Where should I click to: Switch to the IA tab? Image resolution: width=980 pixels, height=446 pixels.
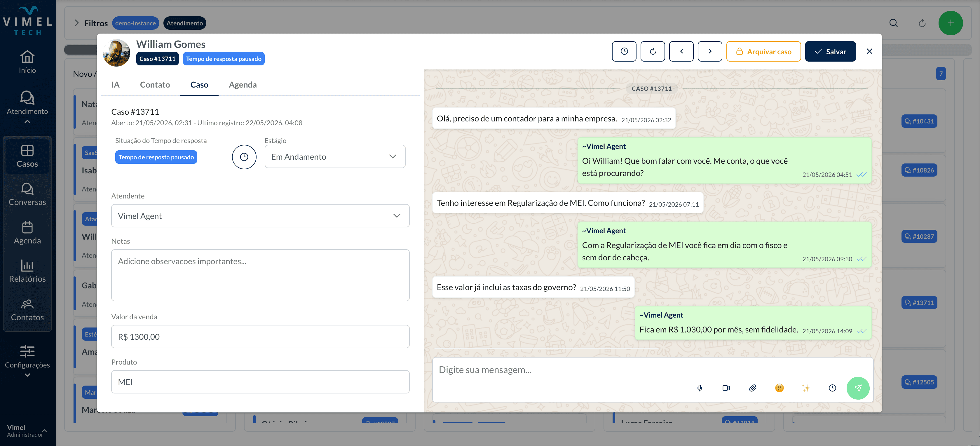(x=115, y=85)
